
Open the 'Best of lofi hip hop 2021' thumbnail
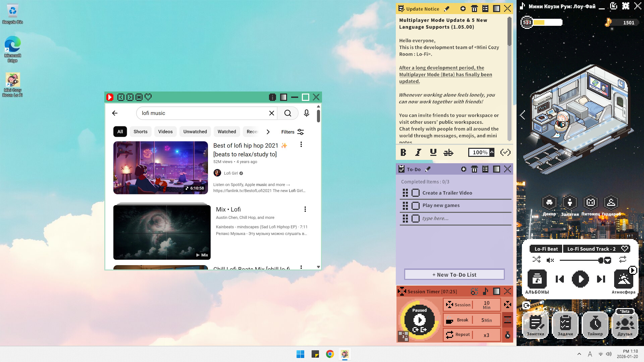pos(160,168)
